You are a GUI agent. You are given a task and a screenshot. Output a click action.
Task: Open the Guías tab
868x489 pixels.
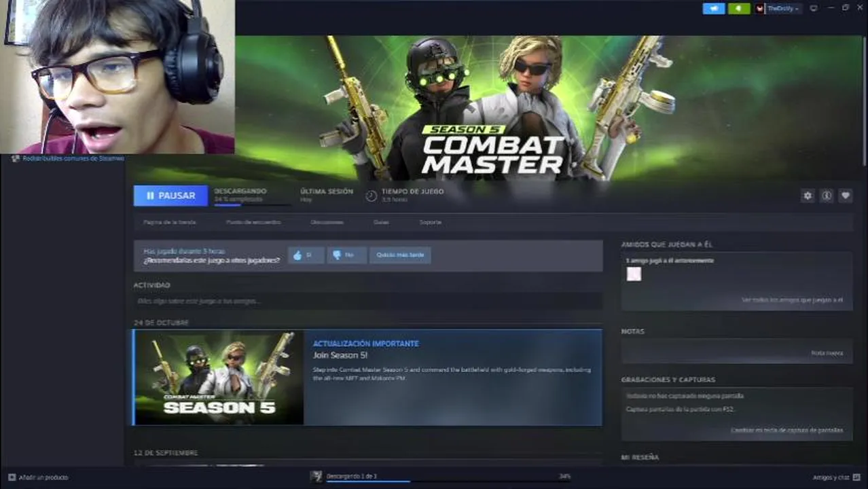(x=381, y=222)
